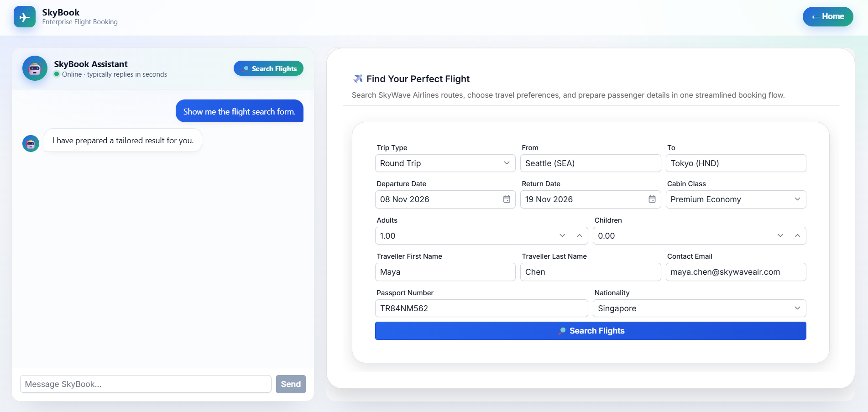
Task: Edit the Traveller First Name field
Action: pyautogui.click(x=445, y=272)
